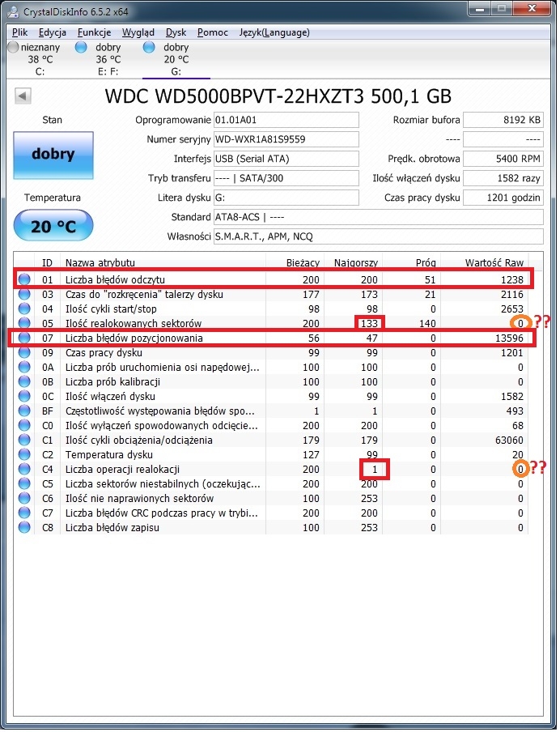
Task: Click the Interfejs field USB (Serial ATA)
Action: pos(286,159)
